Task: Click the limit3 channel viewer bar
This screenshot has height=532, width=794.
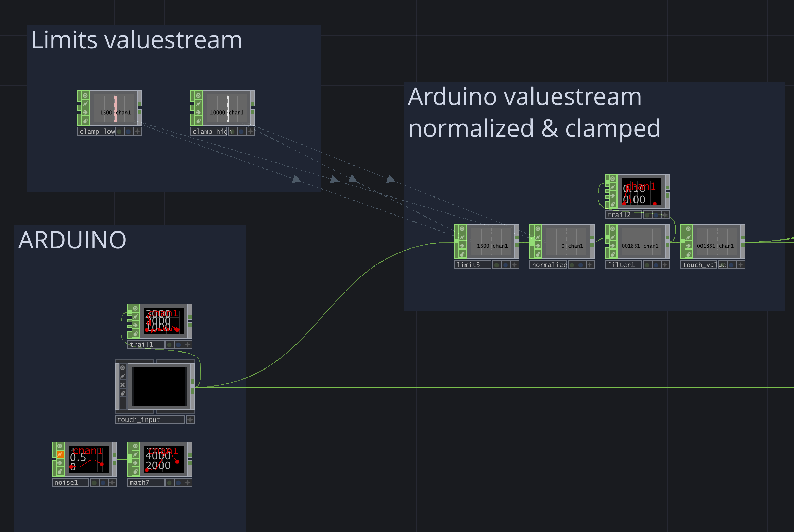Action: pos(491,242)
